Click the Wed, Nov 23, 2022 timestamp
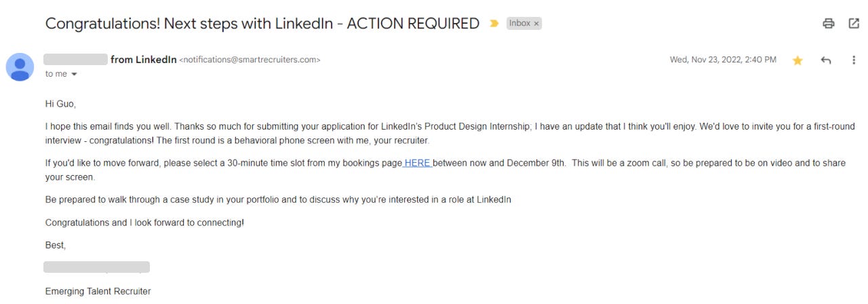 723,60
